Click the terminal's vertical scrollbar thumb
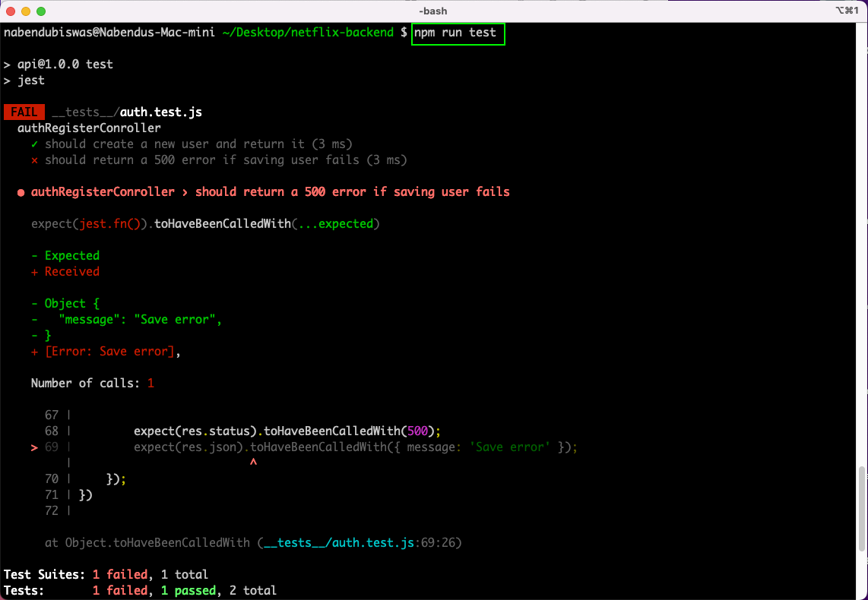 (861, 509)
